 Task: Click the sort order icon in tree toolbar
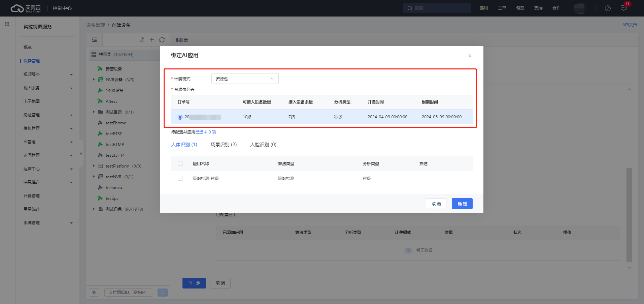(x=142, y=40)
